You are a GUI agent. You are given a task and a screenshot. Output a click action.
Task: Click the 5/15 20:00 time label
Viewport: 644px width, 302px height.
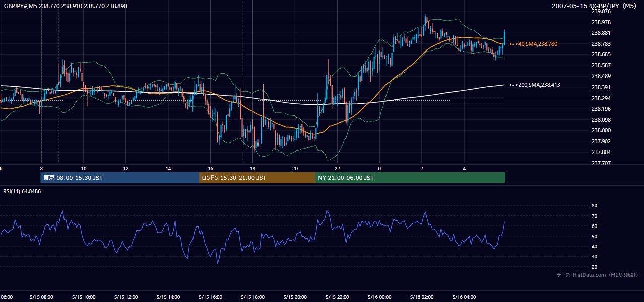pos(295,297)
